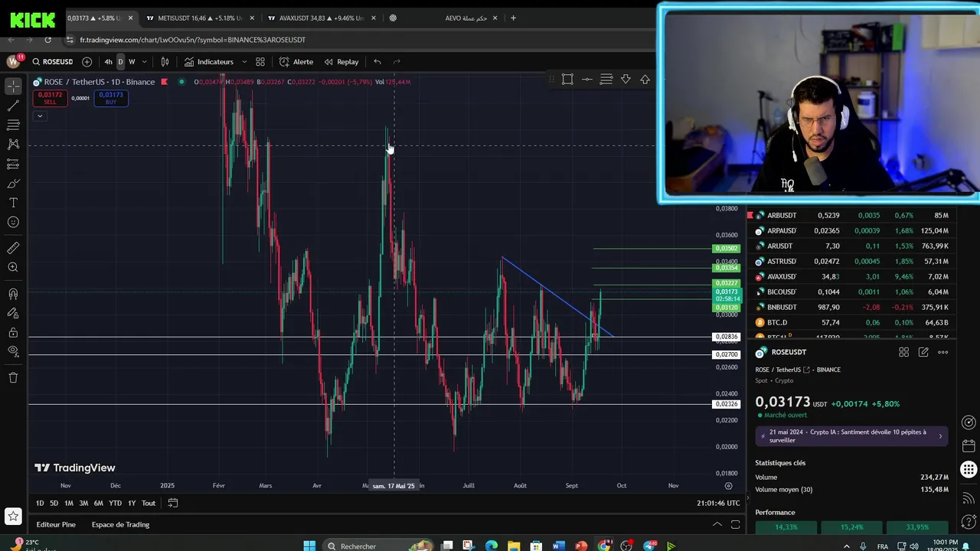The image size is (980, 551).
Task: Open the emoji and icons tool
Action: click(x=13, y=222)
